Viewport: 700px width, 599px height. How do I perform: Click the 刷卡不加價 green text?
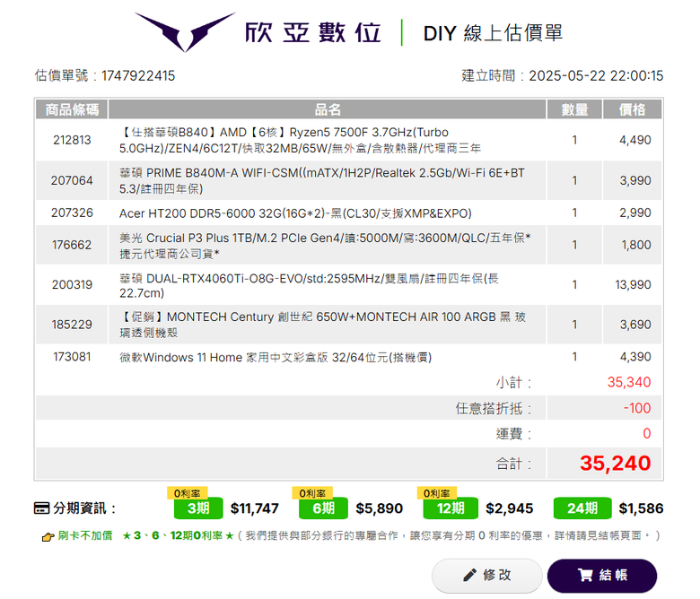(85, 535)
